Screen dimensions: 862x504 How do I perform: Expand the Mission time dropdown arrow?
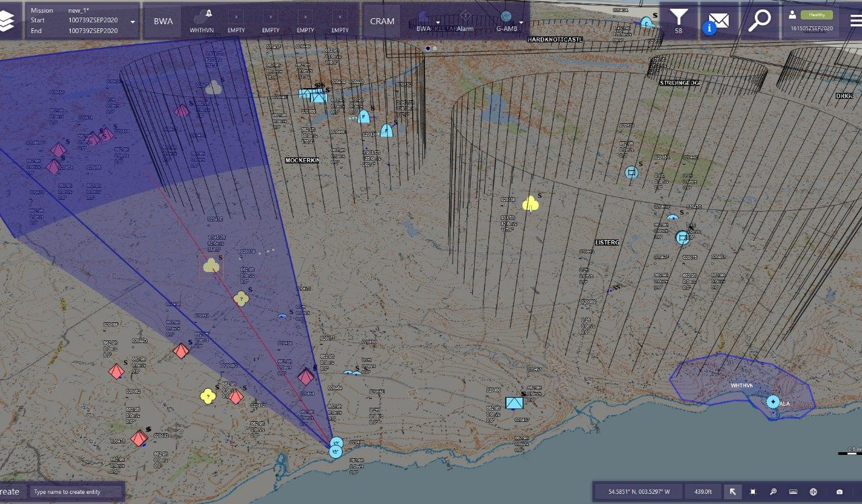(132, 22)
